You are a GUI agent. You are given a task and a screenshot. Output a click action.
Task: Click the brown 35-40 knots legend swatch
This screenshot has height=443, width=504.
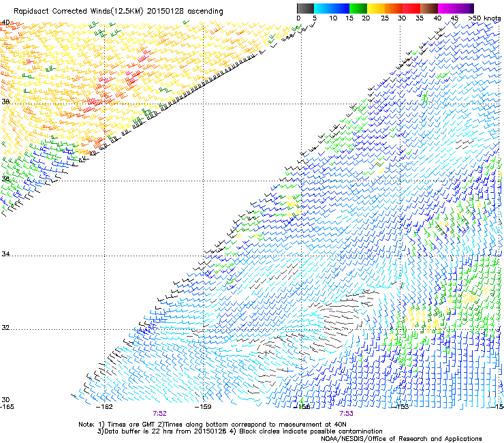(x=429, y=8)
